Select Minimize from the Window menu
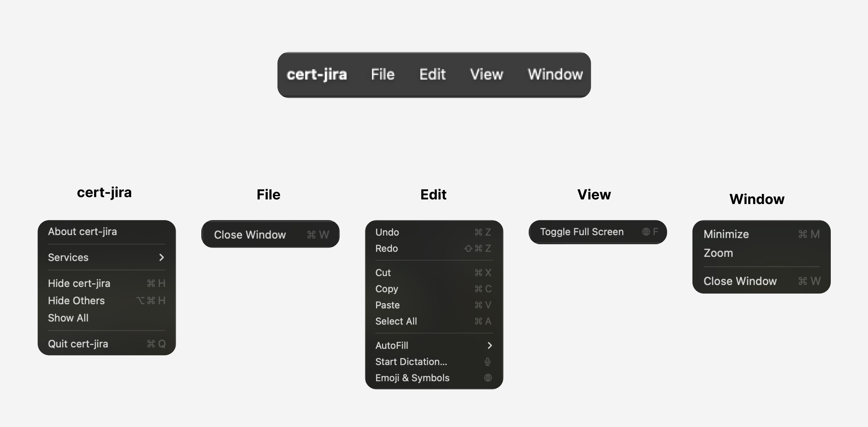Image resolution: width=868 pixels, height=427 pixels. [x=726, y=234]
